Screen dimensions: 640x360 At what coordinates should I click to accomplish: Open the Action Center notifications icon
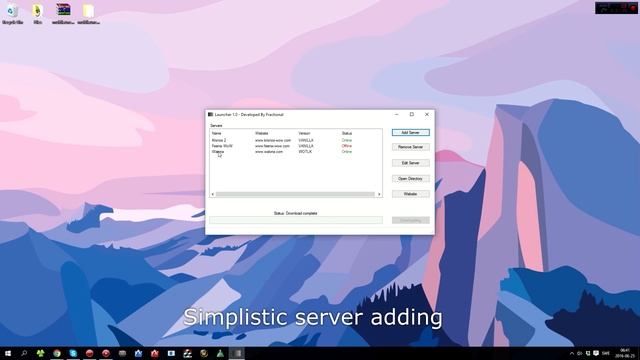tap(596, 353)
